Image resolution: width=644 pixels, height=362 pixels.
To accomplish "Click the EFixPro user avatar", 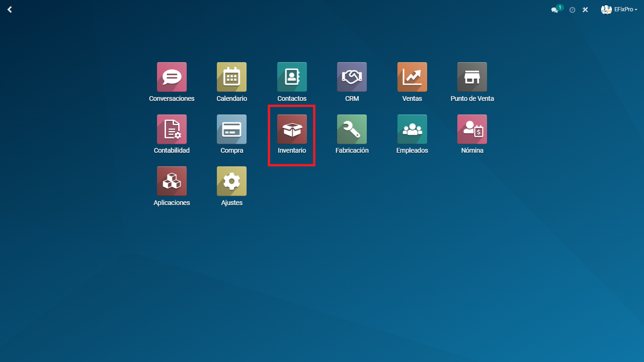I will point(606,9).
